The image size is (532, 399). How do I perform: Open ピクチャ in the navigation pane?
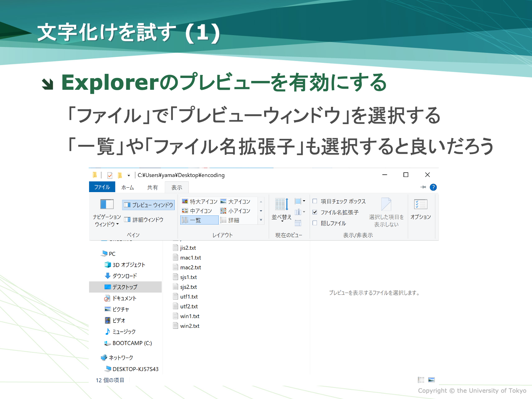[x=117, y=309]
